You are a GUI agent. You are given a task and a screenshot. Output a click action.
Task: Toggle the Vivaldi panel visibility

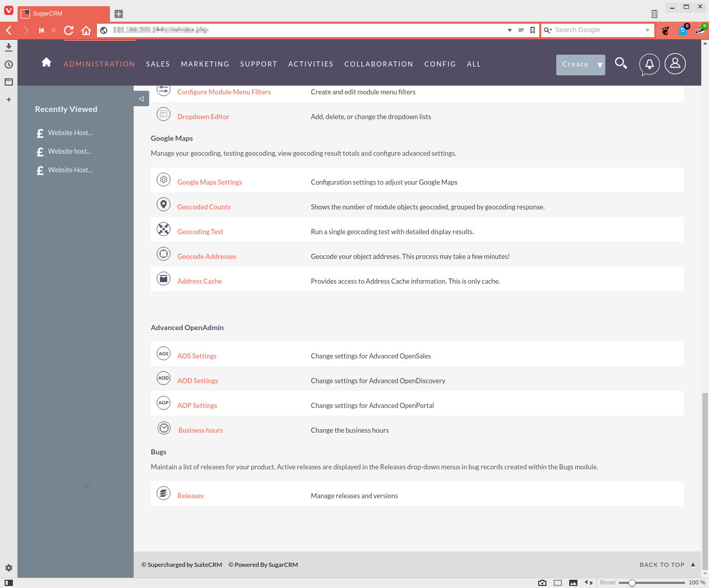pyautogui.click(x=9, y=583)
